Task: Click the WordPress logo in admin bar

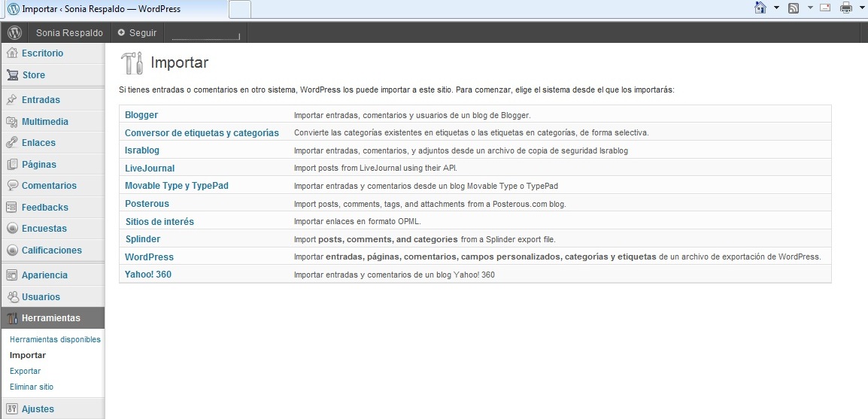Action: tap(14, 33)
